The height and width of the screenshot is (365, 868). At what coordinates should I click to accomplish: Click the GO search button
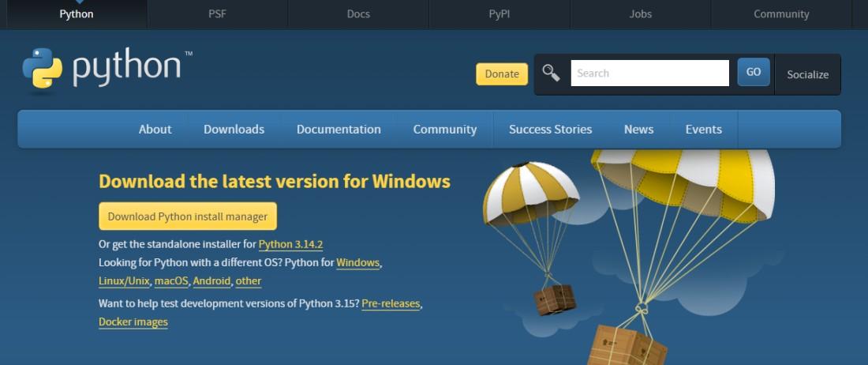[754, 72]
